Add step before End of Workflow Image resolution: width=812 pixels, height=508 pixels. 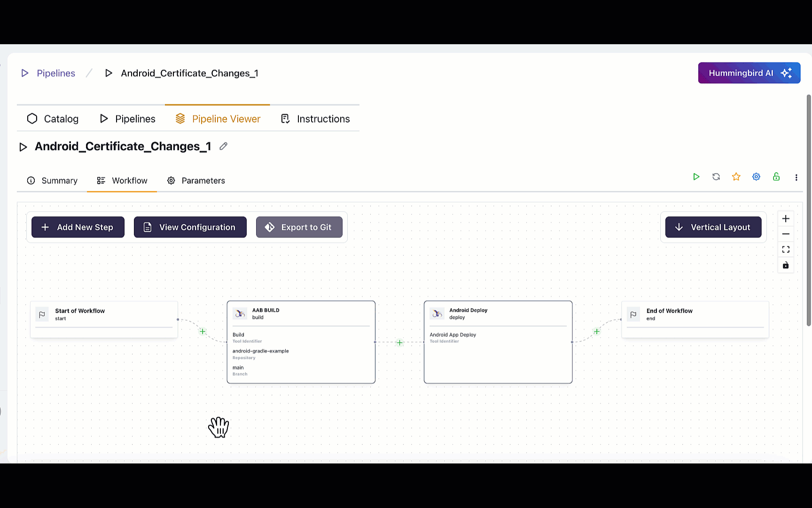pos(596,332)
